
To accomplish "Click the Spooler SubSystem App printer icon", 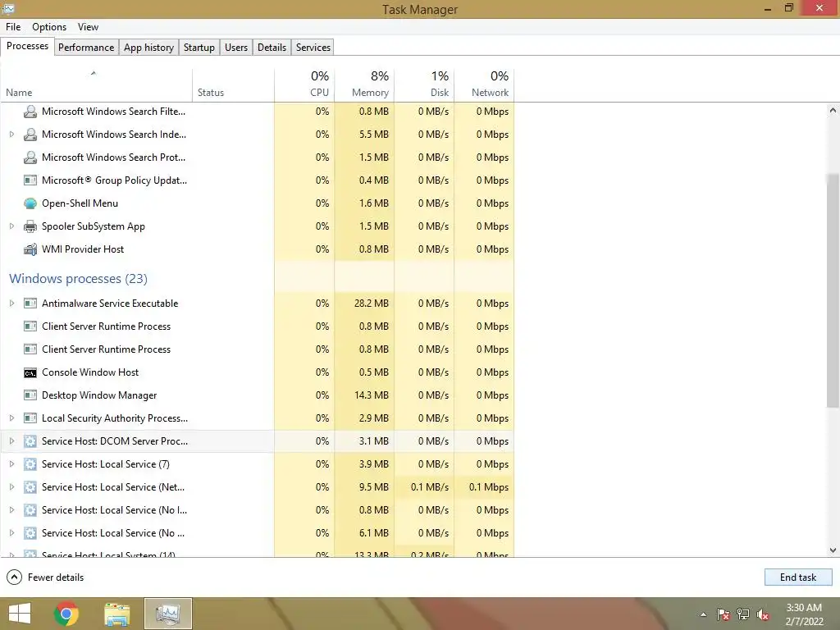I will coord(30,226).
